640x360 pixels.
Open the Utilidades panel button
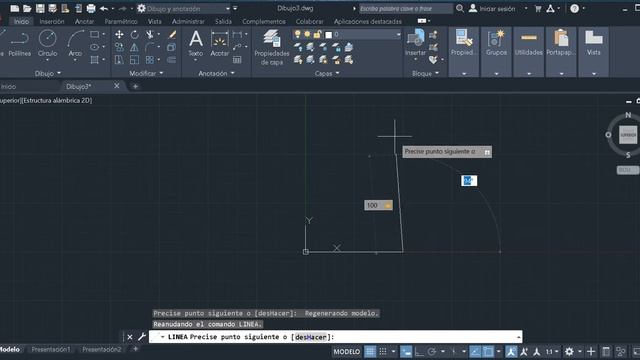pyautogui.click(x=529, y=52)
